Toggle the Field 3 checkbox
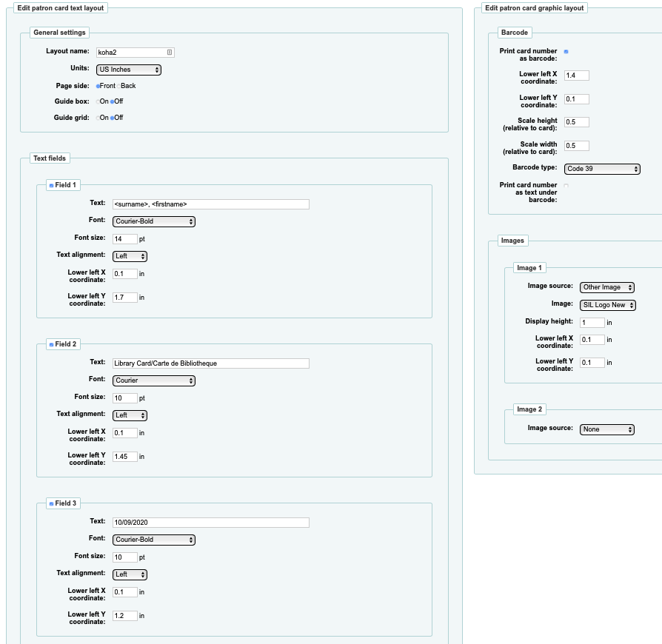 51,503
